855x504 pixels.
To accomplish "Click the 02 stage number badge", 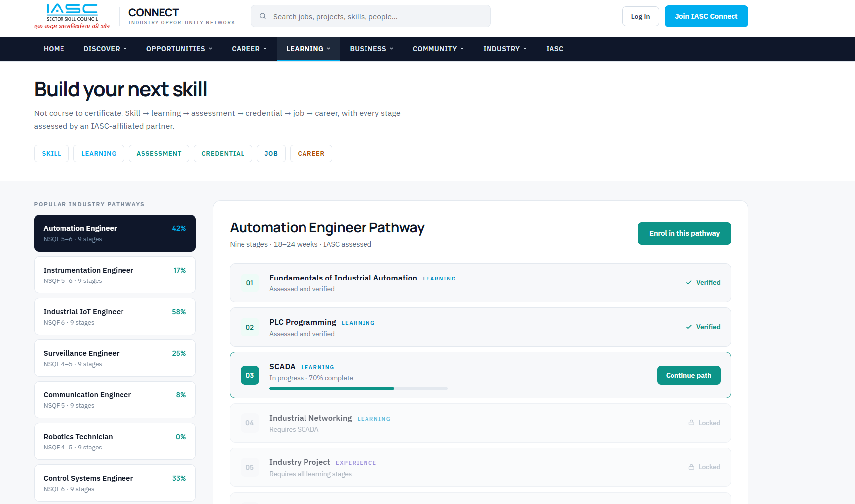I will pos(250,327).
